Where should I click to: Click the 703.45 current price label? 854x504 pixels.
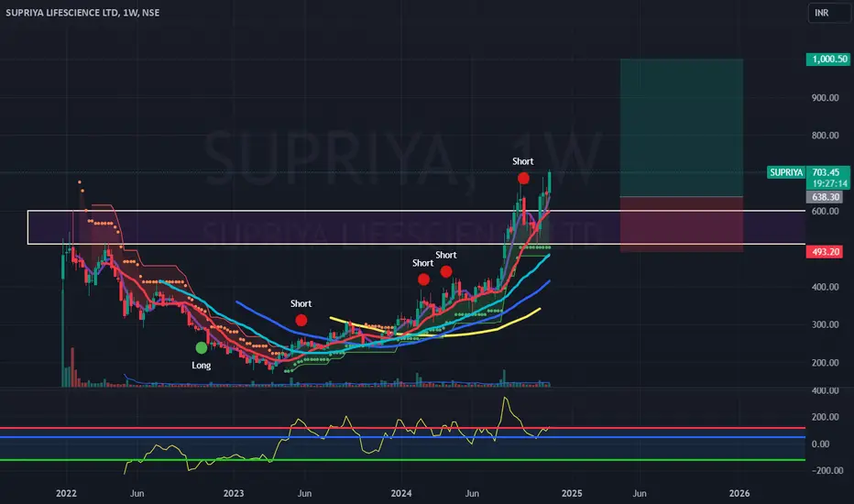(827, 172)
